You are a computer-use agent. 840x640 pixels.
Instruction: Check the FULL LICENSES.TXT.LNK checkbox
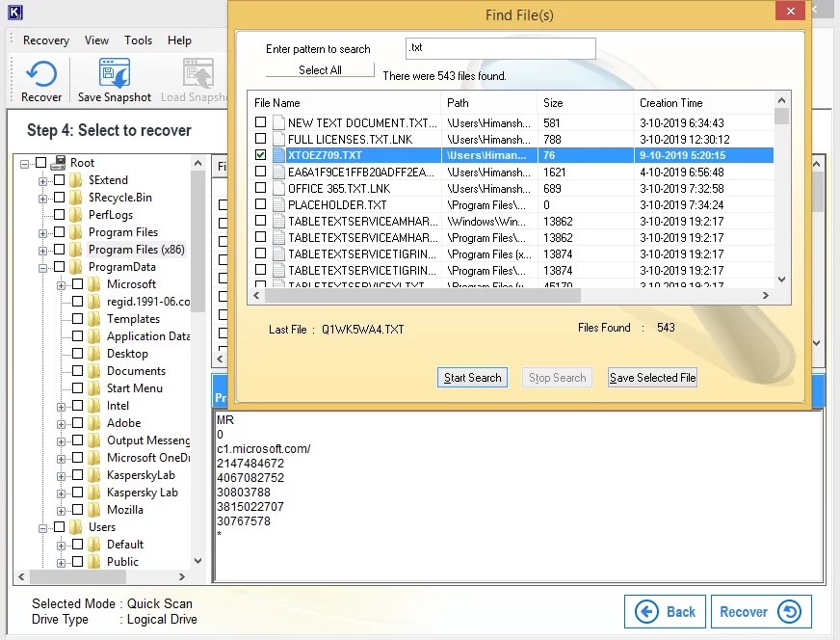pyautogui.click(x=261, y=138)
